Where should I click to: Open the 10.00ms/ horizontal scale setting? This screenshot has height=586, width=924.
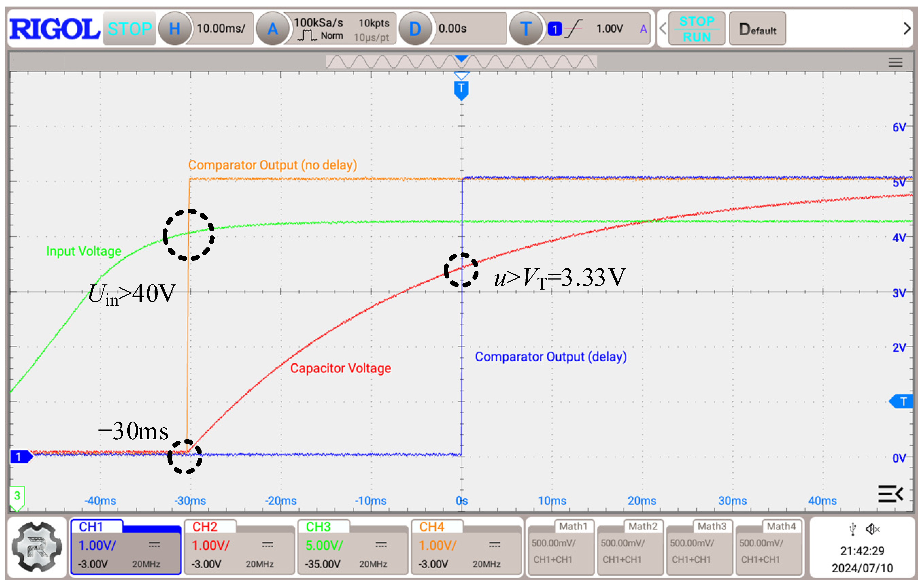tap(221, 29)
